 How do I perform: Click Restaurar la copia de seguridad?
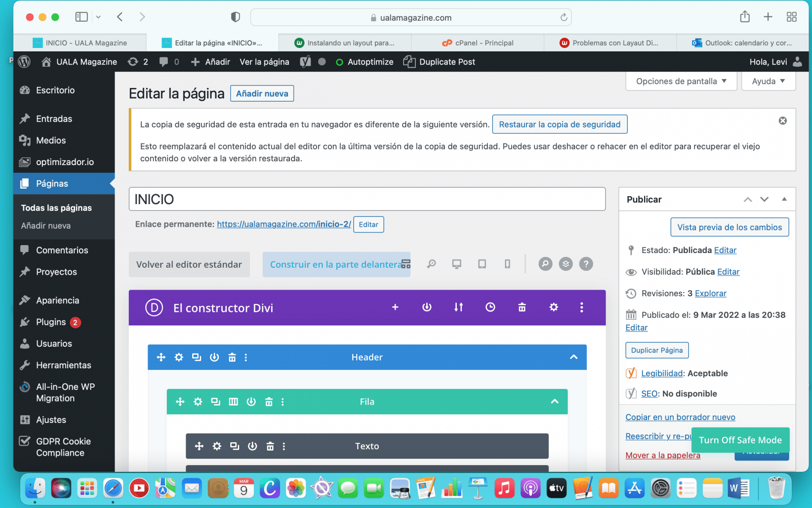[x=560, y=124]
